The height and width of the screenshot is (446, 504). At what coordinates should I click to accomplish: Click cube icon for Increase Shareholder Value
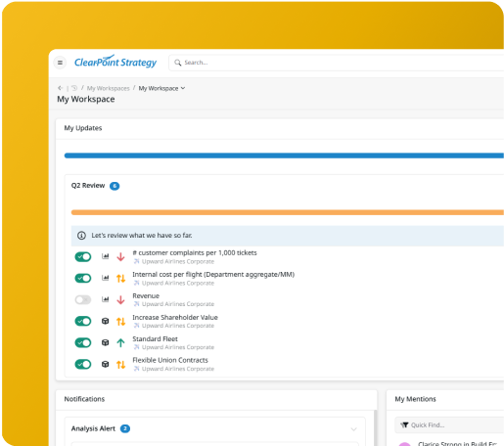click(105, 321)
